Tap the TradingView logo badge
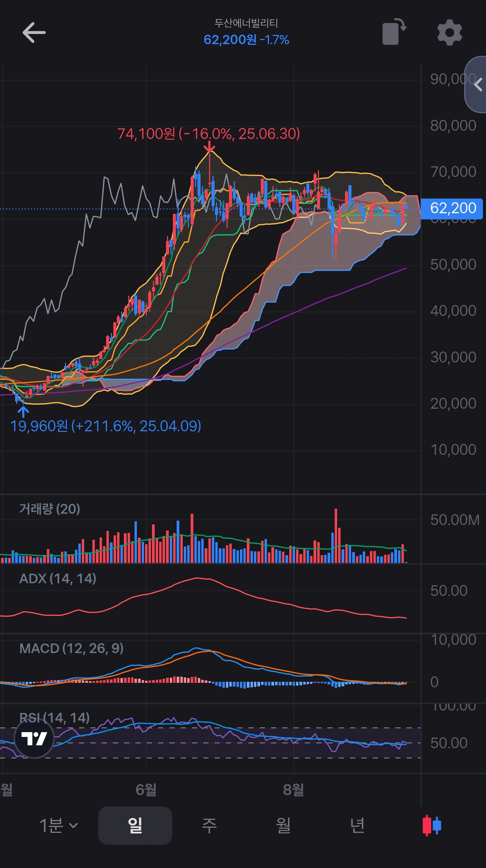This screenshot has height=868, width=486. pyautogui.click(x=34, y=738)
